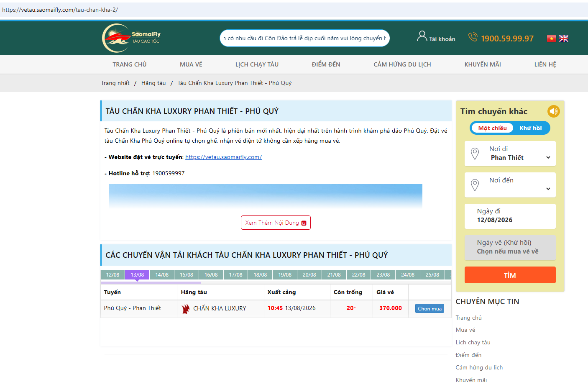Select the 18/08 date tab
This screenshot has height=382, width=588.
(260, 275)
